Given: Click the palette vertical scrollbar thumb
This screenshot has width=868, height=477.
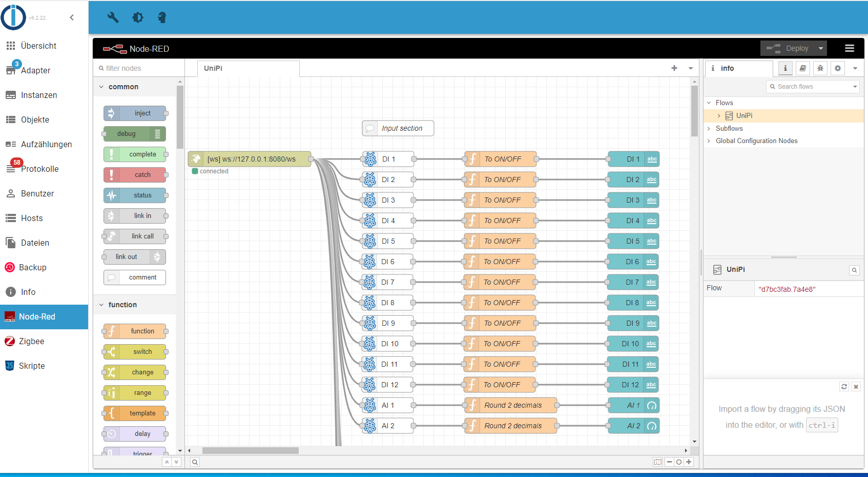Looking at the screenshot, I should pyautogui.click(x=180, y=117).
